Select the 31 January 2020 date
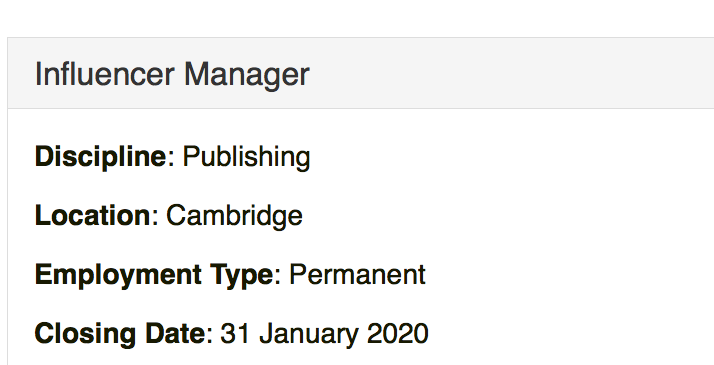The image size is (714, 365). point(324,334)
